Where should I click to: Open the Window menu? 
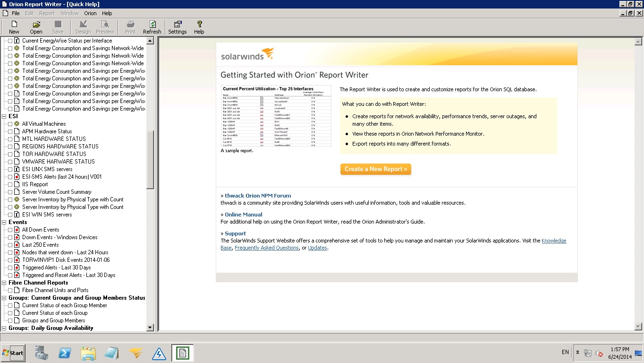(69, 13)
